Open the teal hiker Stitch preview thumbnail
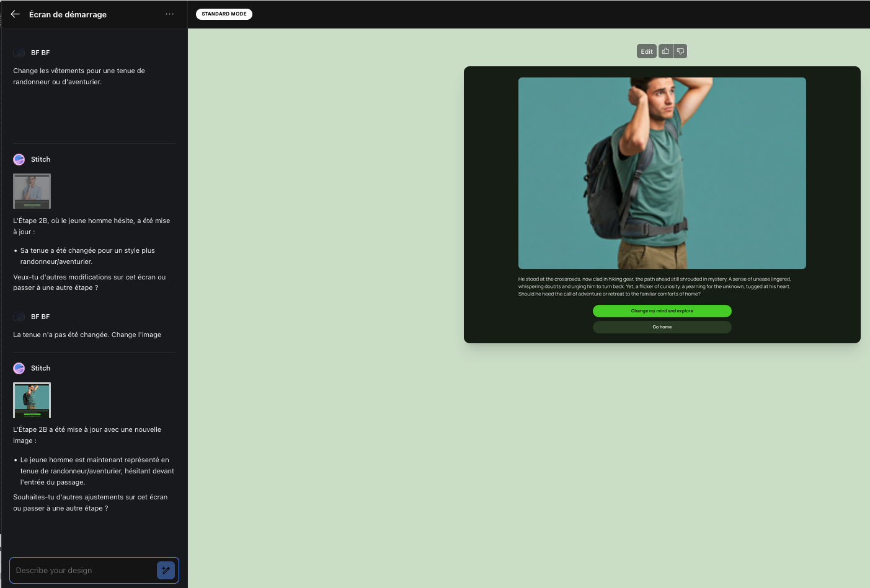 (32, 400)
